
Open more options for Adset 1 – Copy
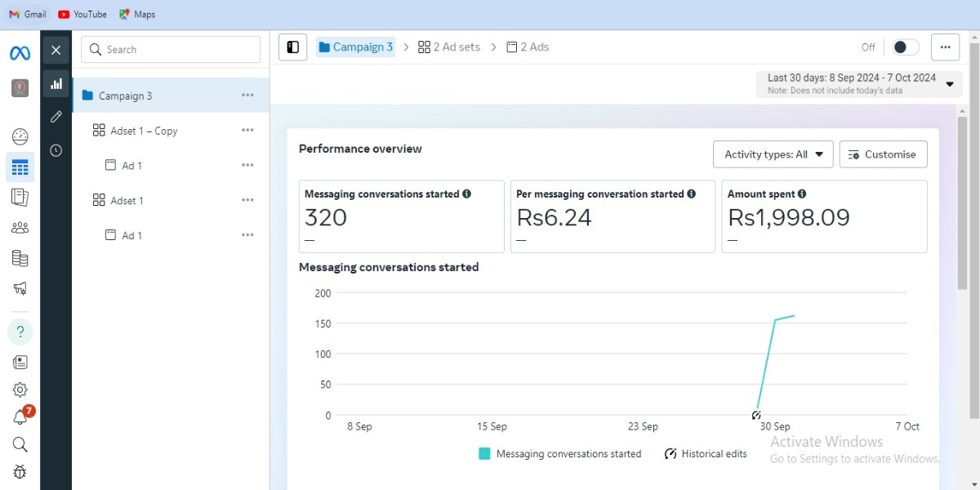(247, 131)
